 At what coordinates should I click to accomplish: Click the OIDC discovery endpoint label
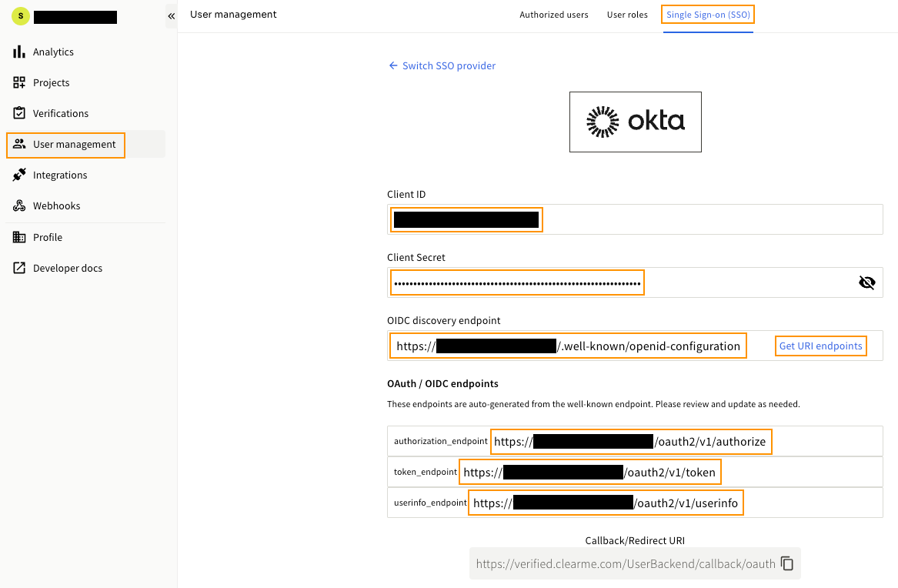(443, 321)
